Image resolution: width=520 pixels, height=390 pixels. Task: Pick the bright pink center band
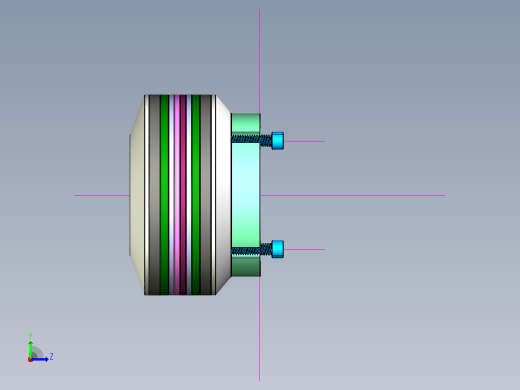tap(177, 195)
